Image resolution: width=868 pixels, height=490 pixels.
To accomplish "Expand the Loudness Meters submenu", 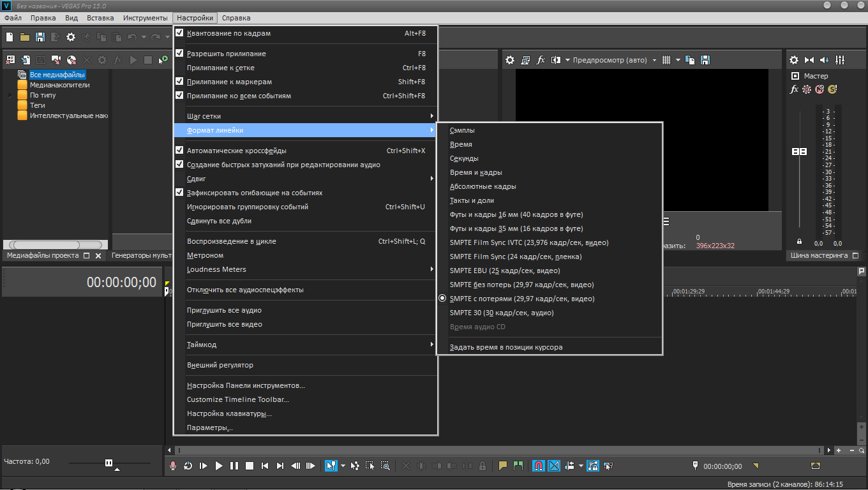I will (306, 269).
